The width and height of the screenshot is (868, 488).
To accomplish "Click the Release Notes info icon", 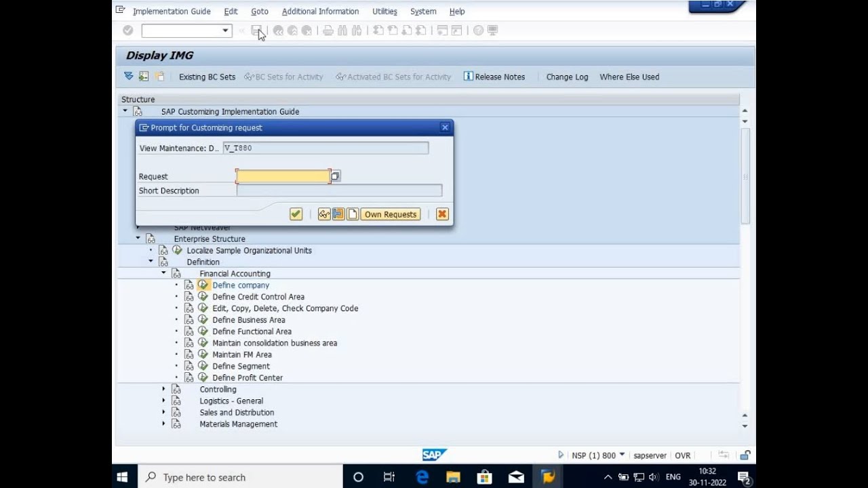I will (468, 77).
